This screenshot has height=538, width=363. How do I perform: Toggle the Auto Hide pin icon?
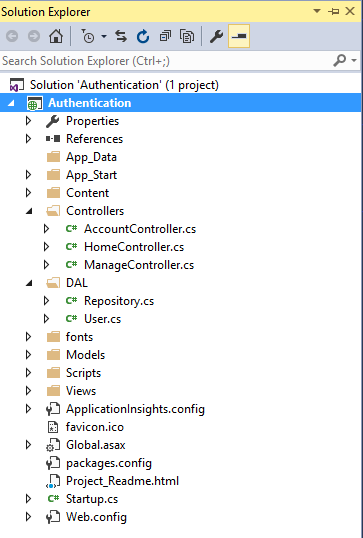333,11
